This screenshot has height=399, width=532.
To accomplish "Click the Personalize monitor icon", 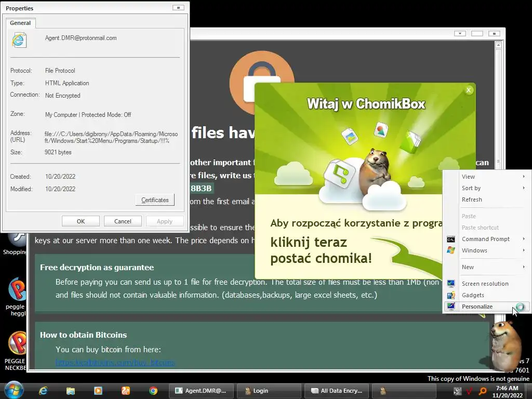I will (451, 307).
